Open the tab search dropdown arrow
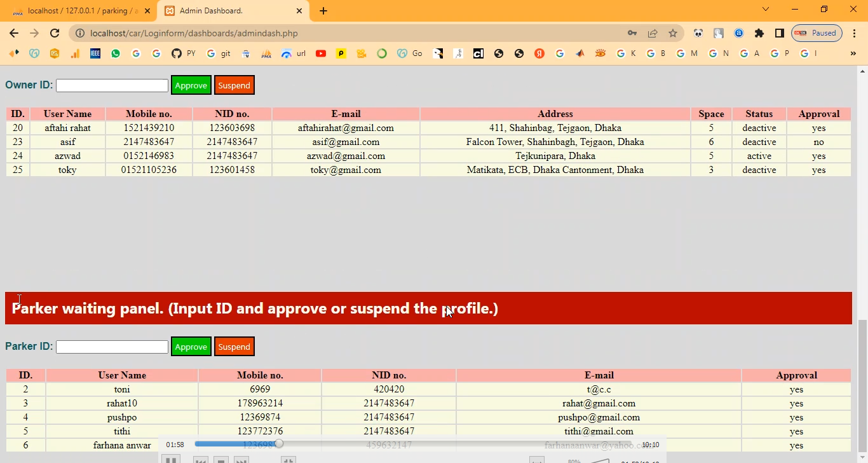The width and height of the screenshot is (868, 463). [x=766, y=10]
